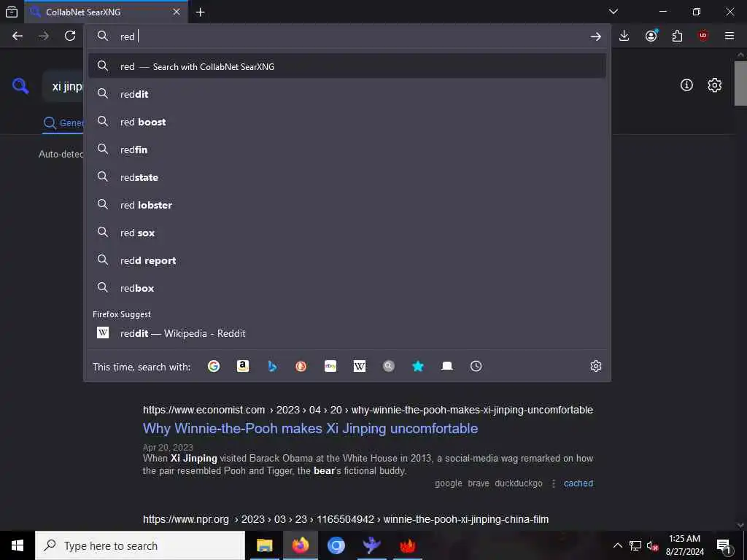
Task: Open the extensions puzzle icon
Action: point(677,36)
